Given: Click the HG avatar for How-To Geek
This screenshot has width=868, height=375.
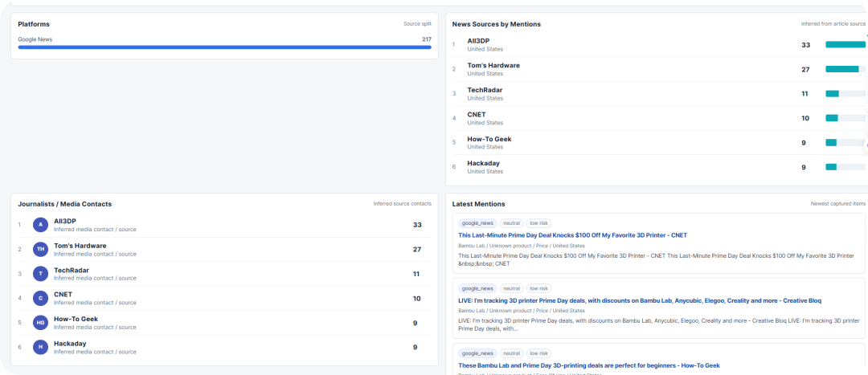Looking at the screenshot, I should pos(40,323).
